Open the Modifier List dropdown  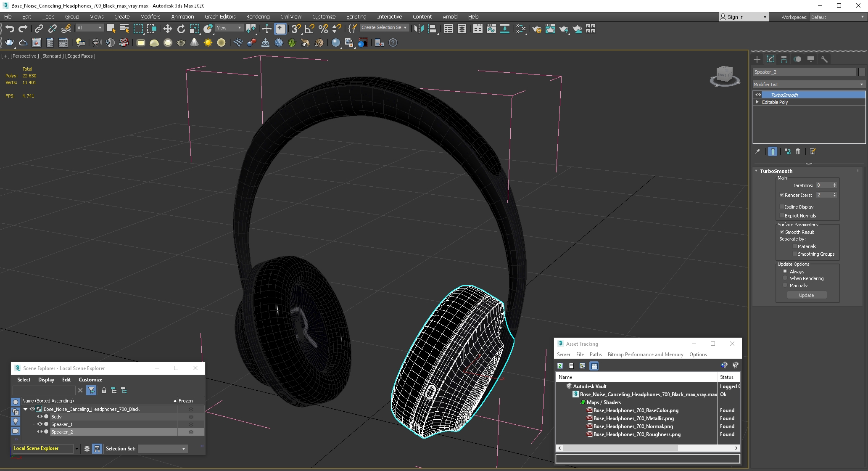pos(809,85)
